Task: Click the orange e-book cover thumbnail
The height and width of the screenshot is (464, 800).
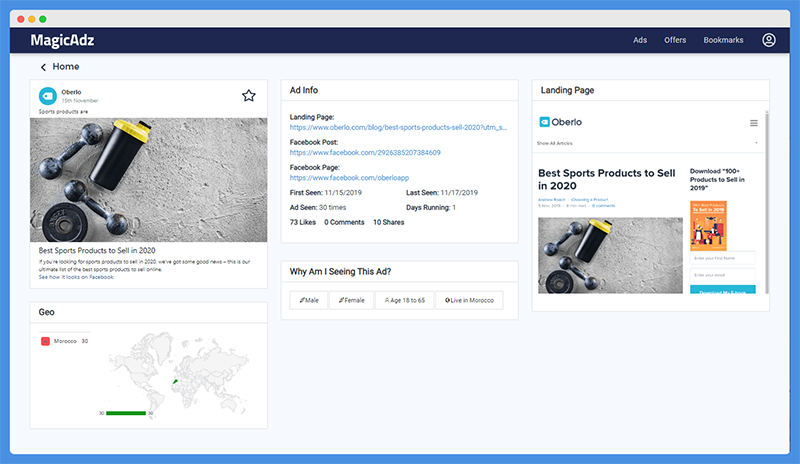Action: pos(708,225)
